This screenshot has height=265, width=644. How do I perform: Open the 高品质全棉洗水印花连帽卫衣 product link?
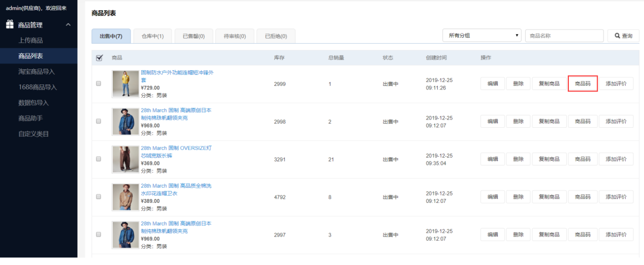click(x=176, y=189)
